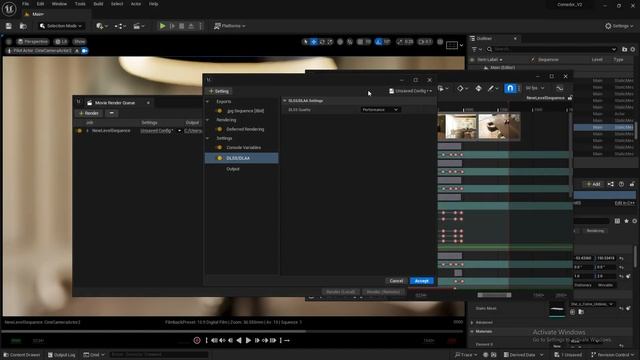Image resolution: width=640 pixels, height=360 pixels.
Task: Activate the Rotate gizmo tool
Action: [322, 42]
